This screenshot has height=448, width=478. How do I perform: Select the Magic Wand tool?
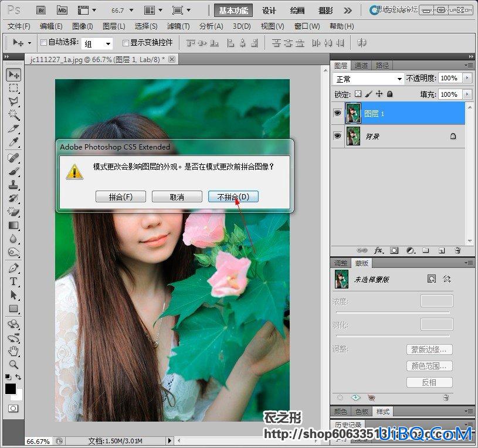pos(13,115)
